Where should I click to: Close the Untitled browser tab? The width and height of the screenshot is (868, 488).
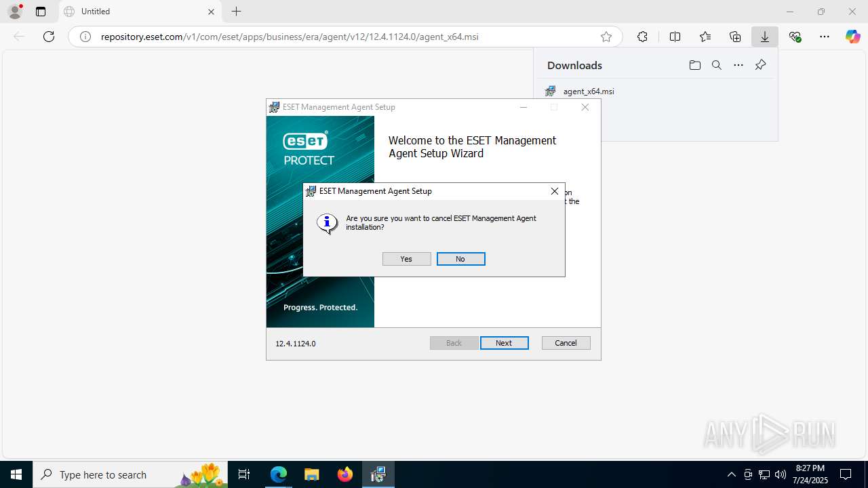211,12
